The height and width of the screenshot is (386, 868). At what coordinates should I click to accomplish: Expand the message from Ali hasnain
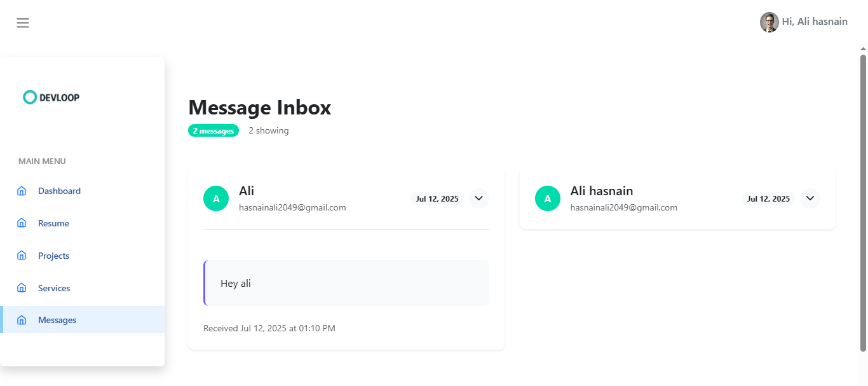pos(810,198)
